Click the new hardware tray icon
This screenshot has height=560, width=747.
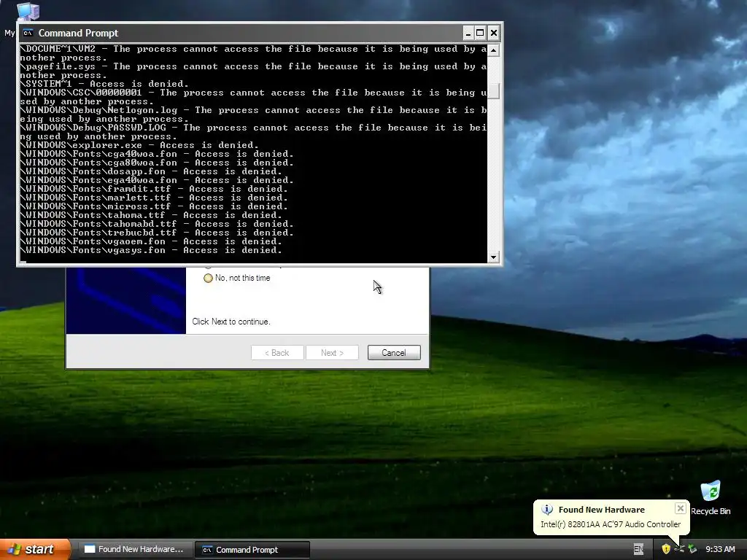point(679,549)
